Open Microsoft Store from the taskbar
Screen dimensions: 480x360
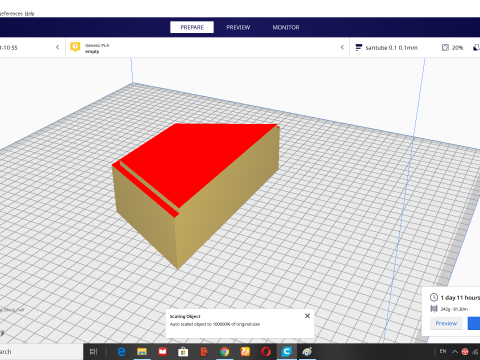pyautogui.click(x=183, y=351)
